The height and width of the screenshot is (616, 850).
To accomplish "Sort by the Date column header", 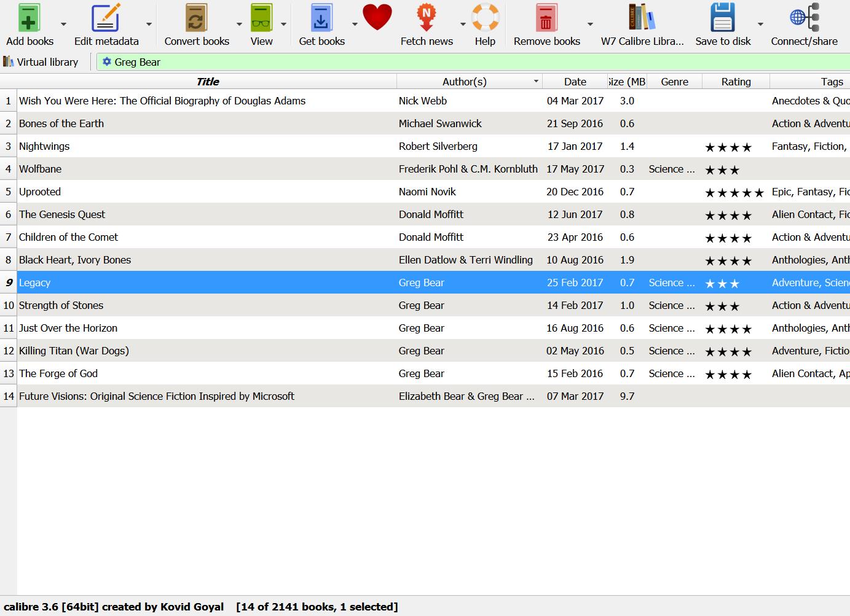I will [x=575, y=82].
